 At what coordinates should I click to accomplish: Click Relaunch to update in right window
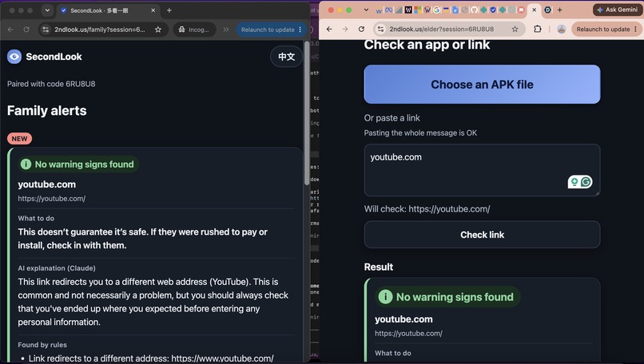click(x=603, y=30)
